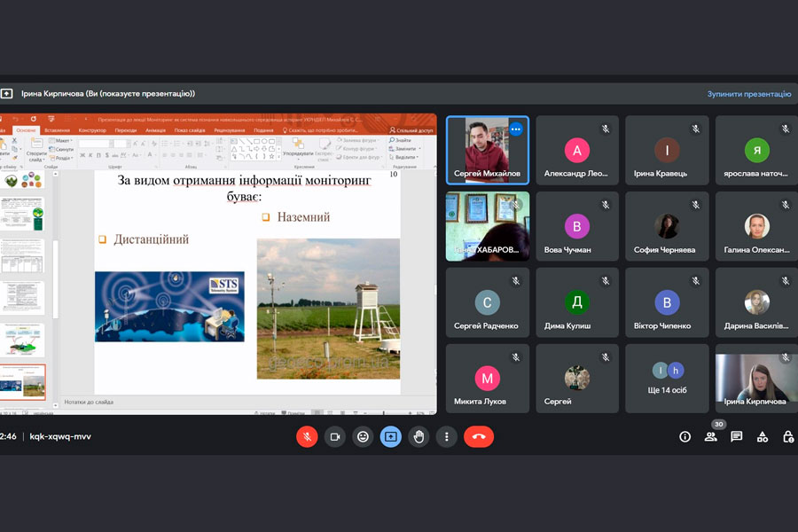Screen dimensions: 798x532
Task: Open the 'Переходи' ribbon tab
Action: (x=126, y=130)
